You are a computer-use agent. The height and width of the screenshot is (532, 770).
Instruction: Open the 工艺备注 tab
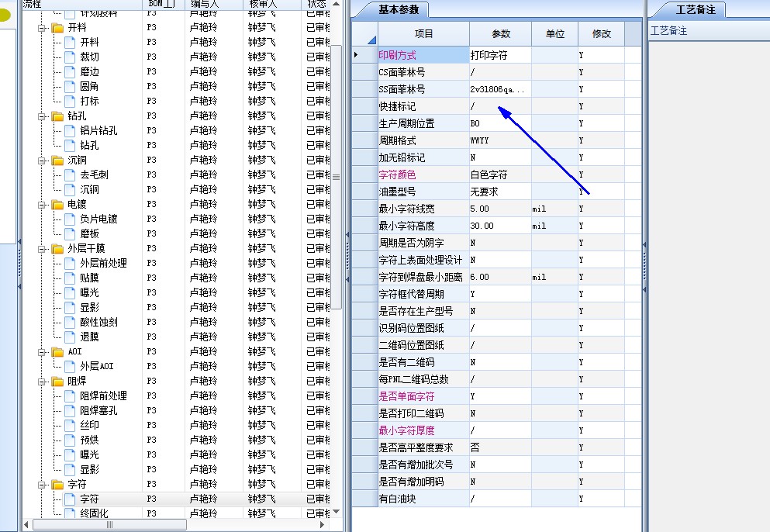click(x=696, y=9)
